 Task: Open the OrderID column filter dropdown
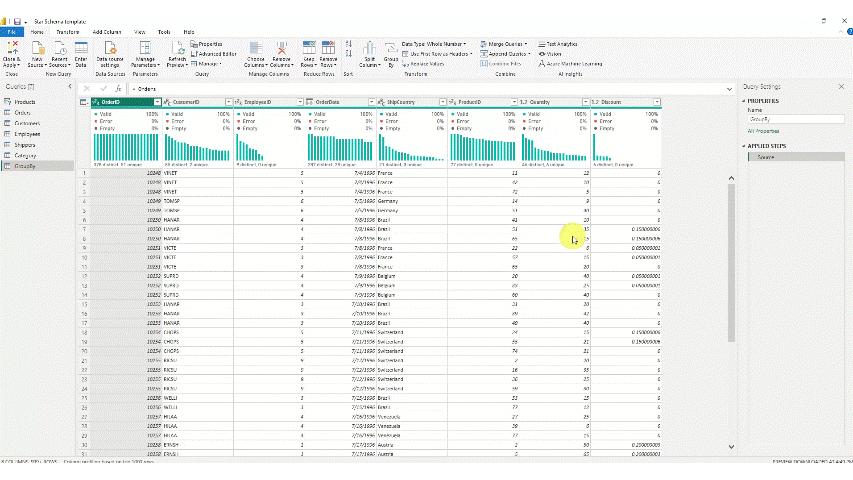[x=156, y=102]
